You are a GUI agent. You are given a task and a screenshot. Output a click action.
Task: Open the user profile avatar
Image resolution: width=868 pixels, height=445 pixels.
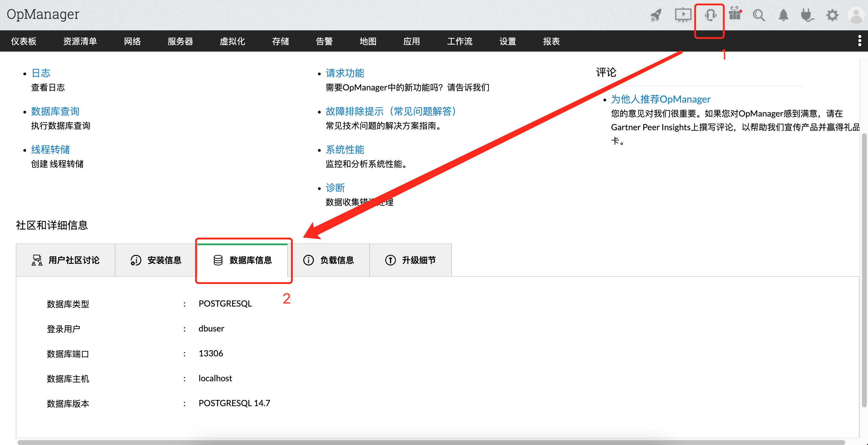click(856, 15)
